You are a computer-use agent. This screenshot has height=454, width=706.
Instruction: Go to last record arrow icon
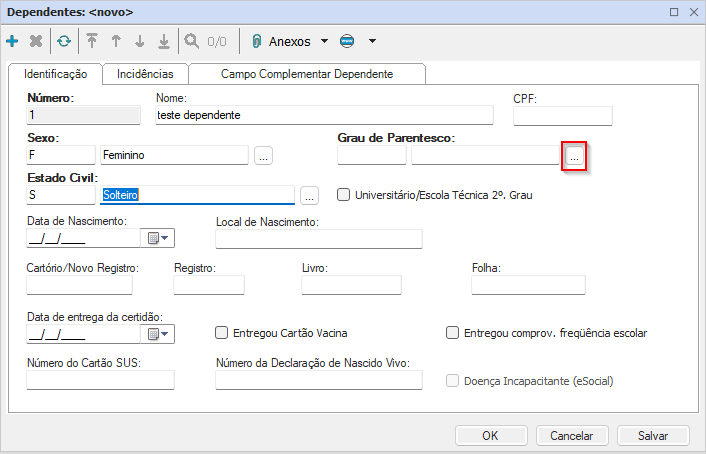tap(164, 42)
